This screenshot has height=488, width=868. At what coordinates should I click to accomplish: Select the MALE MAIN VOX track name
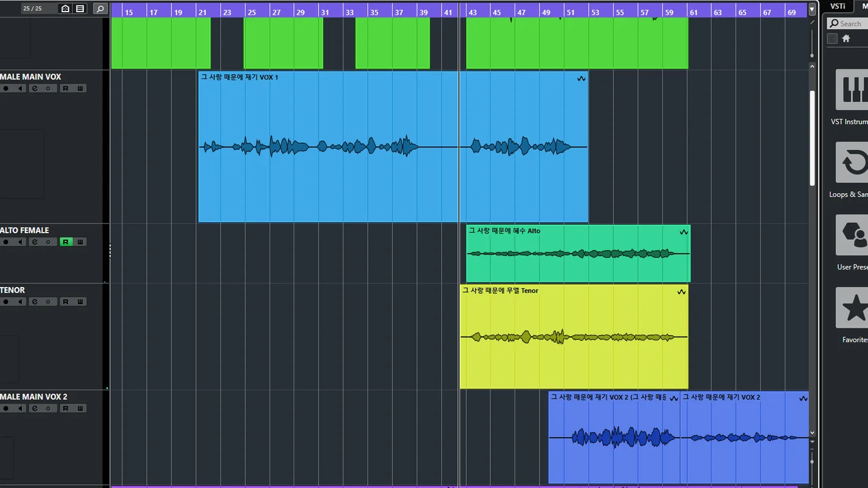[30, 77]
